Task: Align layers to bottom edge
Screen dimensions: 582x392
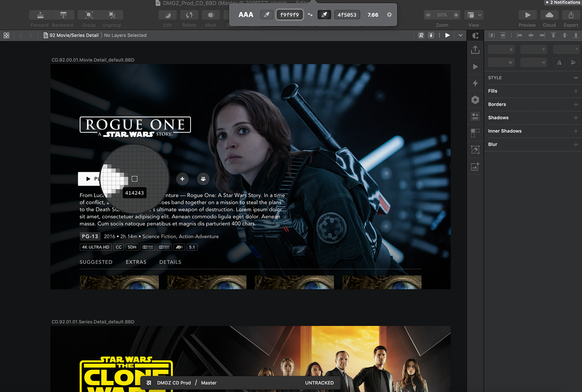Action: [x=576, y=35]
